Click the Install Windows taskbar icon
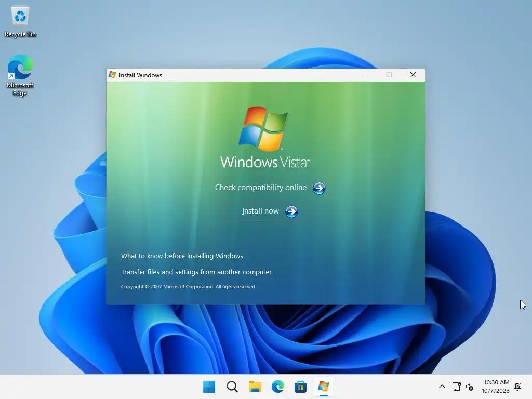 323,387
